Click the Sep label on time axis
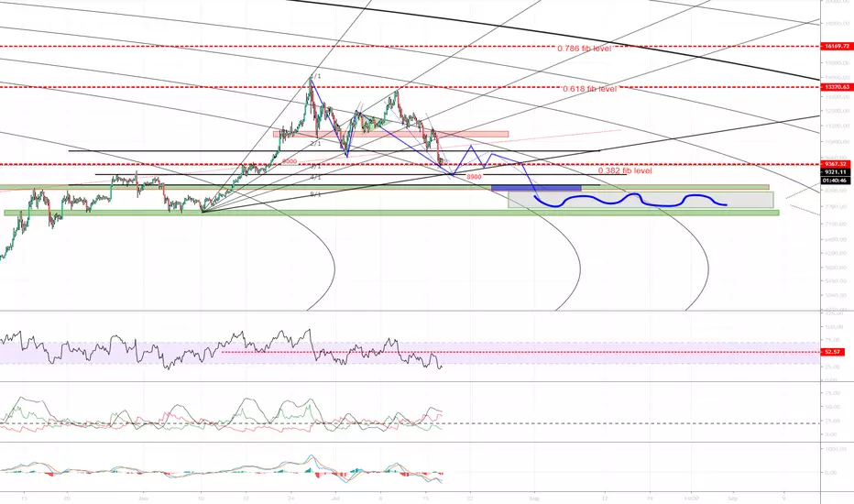Screen dimensions: 854x504 click(732, 498)
